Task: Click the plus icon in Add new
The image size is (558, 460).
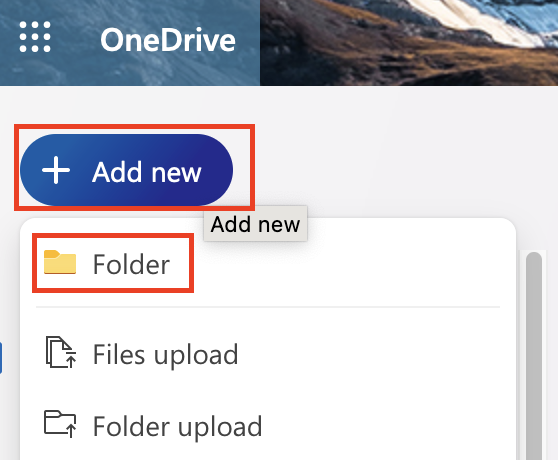Action: pos(56,170)
